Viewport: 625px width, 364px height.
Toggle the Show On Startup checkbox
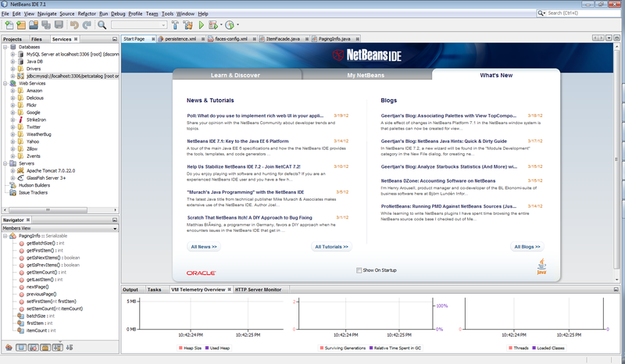tap(359, 270)
